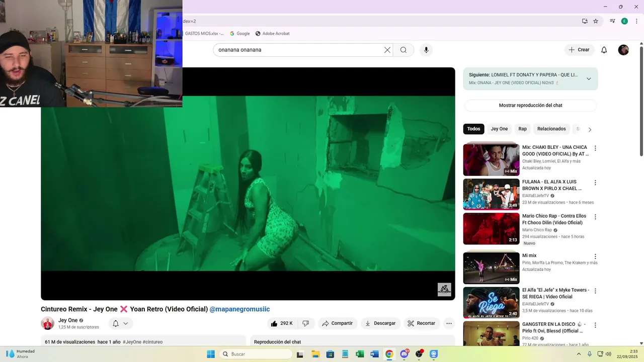Click the Recortar clip button

click(422, 323)
